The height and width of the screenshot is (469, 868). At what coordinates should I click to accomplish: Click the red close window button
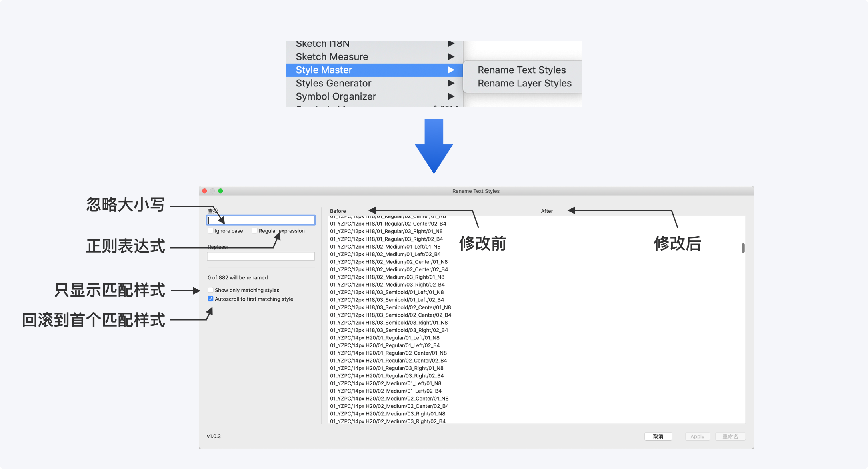click(204, 191)
